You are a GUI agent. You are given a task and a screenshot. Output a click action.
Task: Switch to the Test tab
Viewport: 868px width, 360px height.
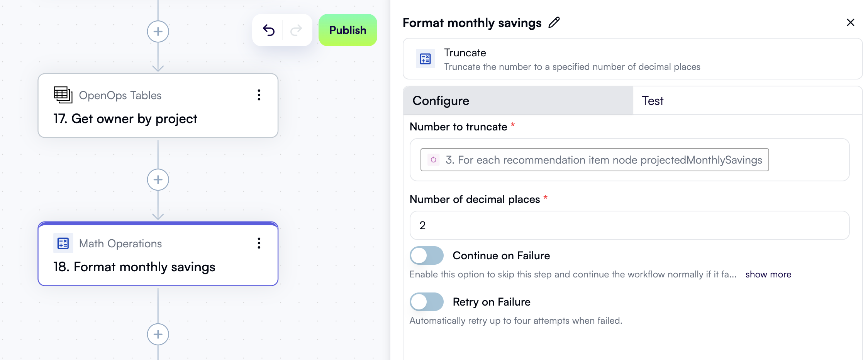(x=652, y=101)
